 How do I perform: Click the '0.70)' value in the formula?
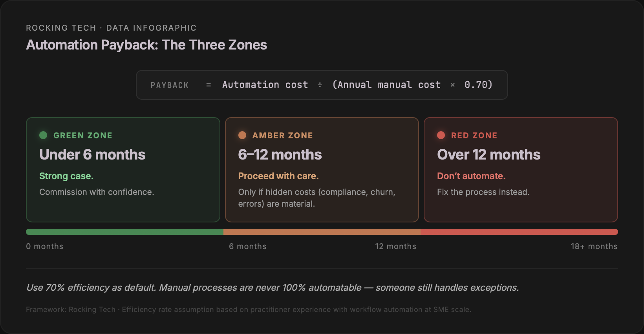pyautogui.click(x=478, y=85)
